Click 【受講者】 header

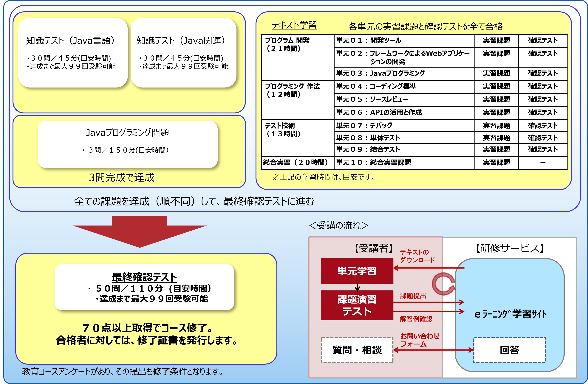pyautogui.click(x=374, y=248)
